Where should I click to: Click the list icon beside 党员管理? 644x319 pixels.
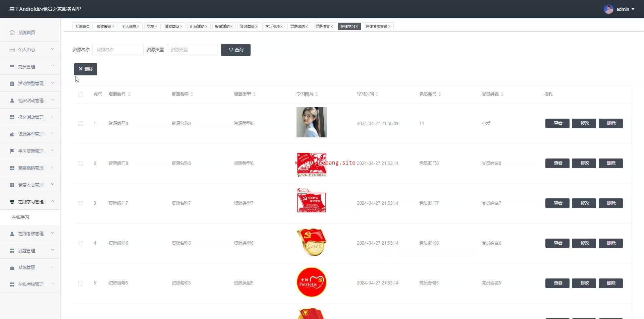(x=12, y=67)
